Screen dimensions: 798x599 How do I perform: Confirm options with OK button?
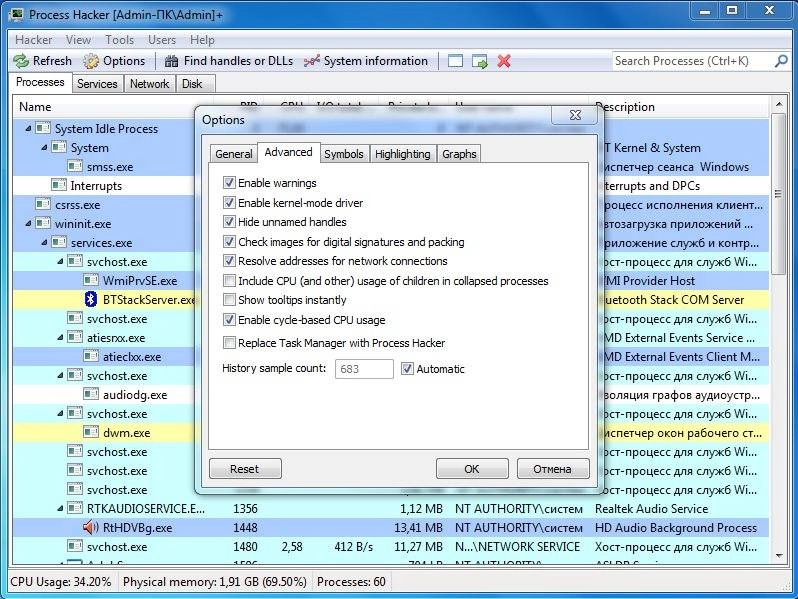[x=472, y=469]
